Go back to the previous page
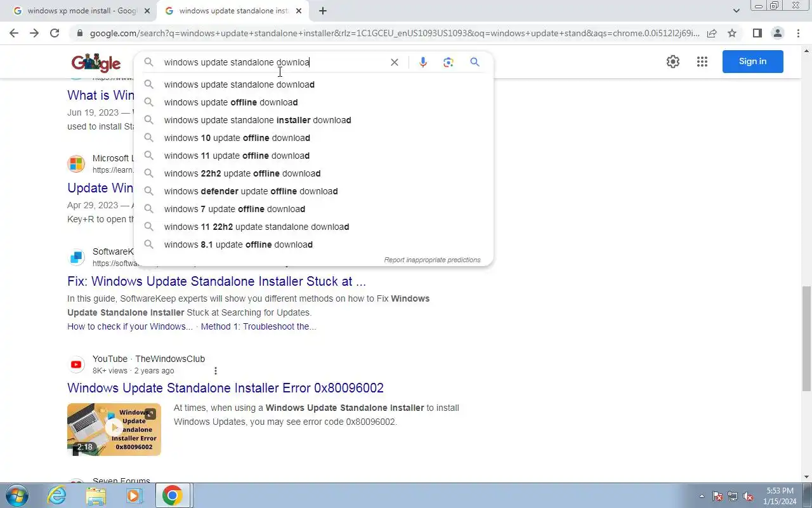 (14, 33)
